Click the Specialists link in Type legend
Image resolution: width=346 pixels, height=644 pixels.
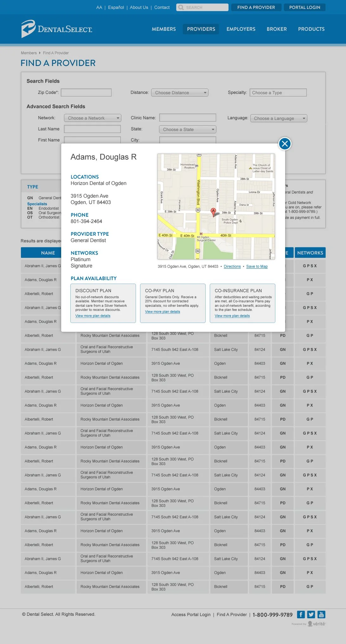[x=37, y=204]
